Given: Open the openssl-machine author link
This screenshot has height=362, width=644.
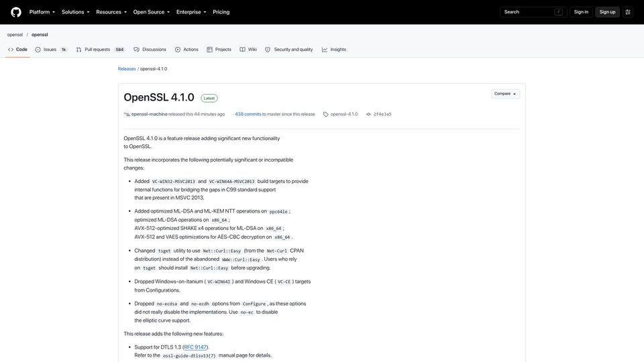Looking at the screenshot, I should click(149, 114).
